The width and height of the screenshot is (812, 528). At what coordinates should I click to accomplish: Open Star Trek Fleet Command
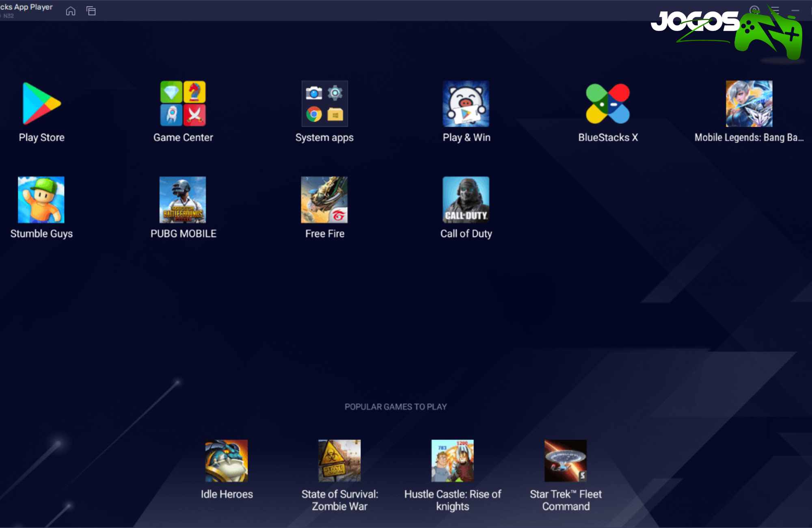[566, 461]
